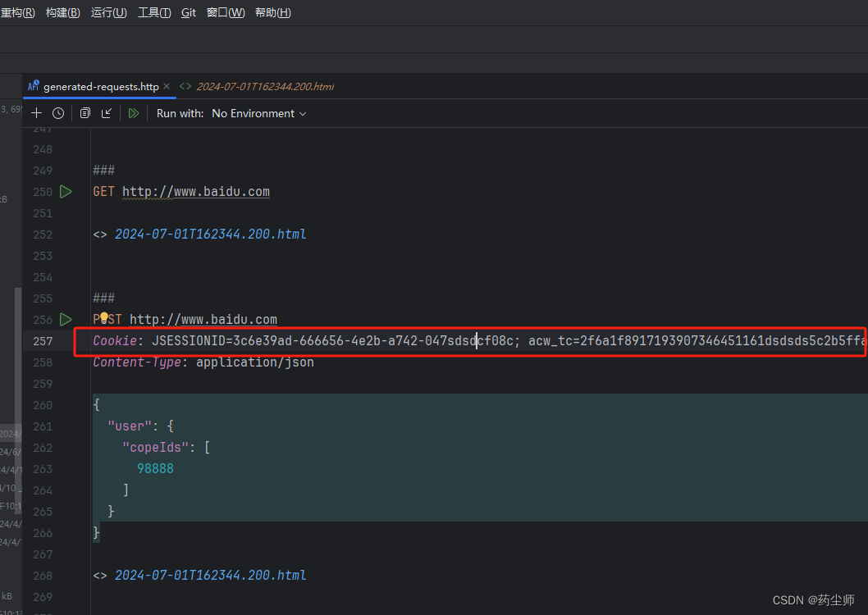Close the generated-requests.http tab

pyautogui.click(x=167, y=85)
